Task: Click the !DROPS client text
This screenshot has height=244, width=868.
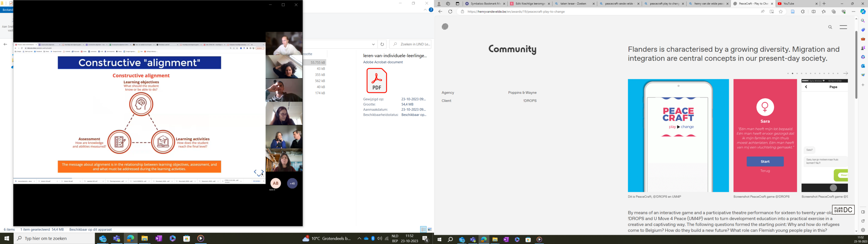Action: (530, 101)
